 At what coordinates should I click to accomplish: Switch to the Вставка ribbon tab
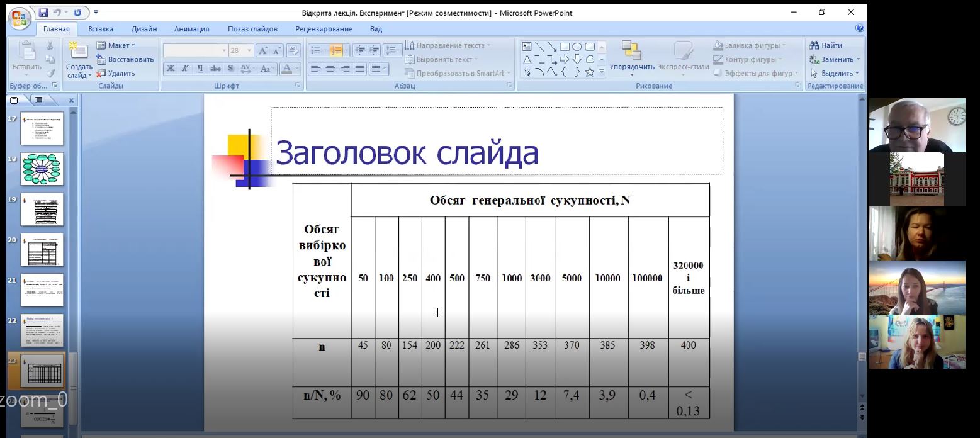point(101,29)
